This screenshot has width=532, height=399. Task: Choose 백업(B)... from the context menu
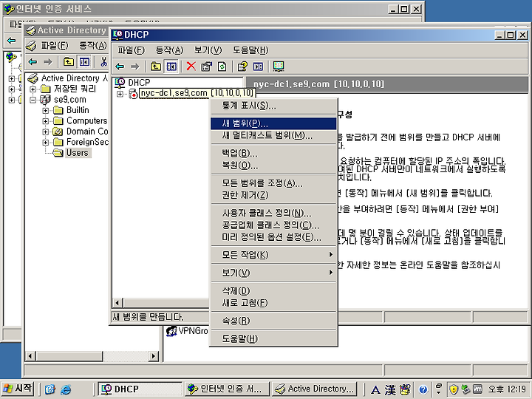pos(273,154)
